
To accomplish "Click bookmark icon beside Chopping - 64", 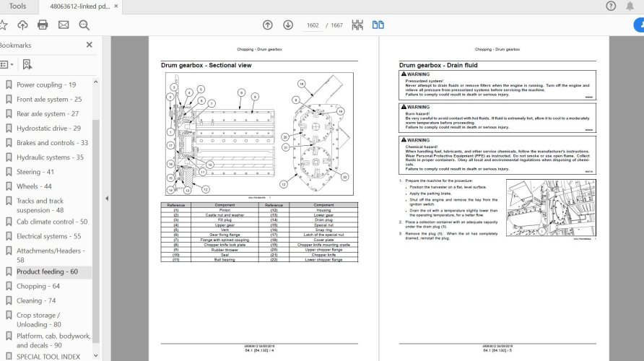I will click(x=9, y=286).
